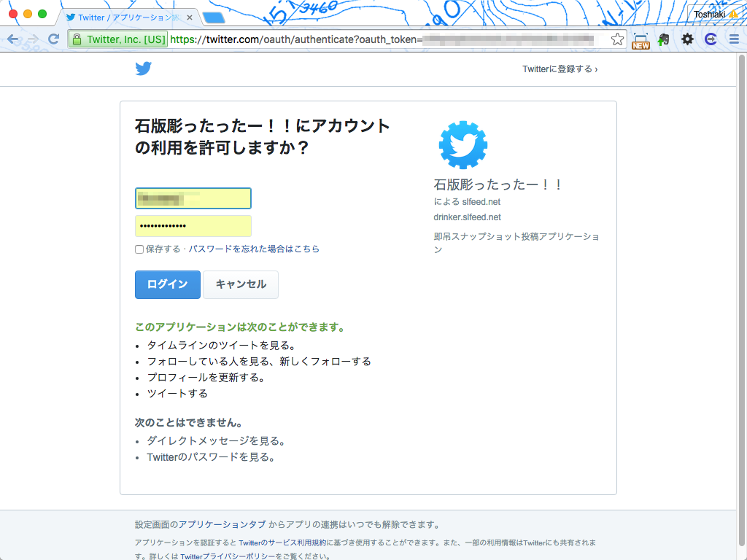Click the green padlock security icon
Viewport: 747px width, 560px height.
(x=77, y=39)
